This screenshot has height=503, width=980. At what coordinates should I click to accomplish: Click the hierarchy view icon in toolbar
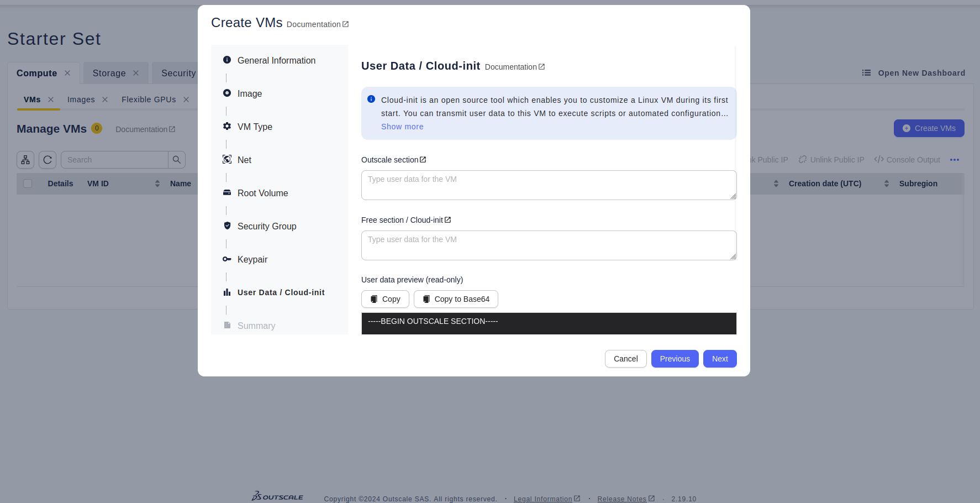tap(25, 160)
